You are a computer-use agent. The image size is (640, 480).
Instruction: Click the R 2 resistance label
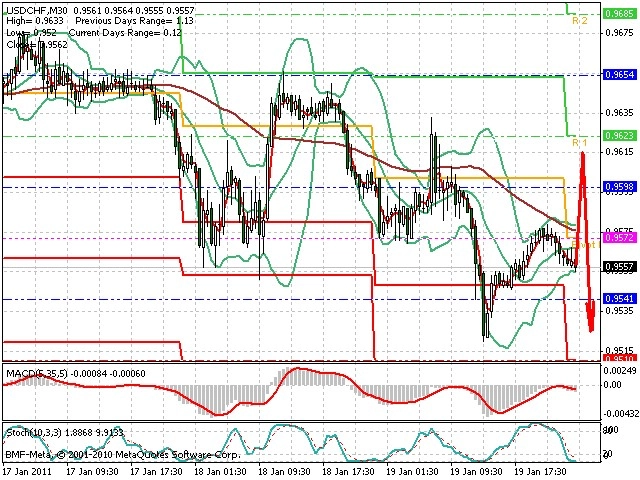580,20
